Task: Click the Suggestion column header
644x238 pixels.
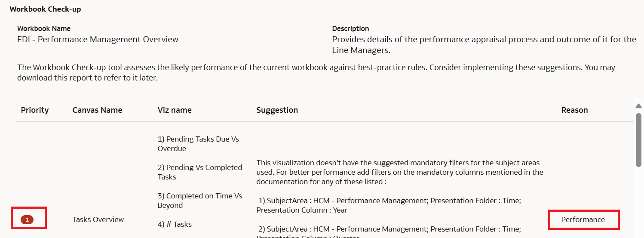Action: pos(277,110)
